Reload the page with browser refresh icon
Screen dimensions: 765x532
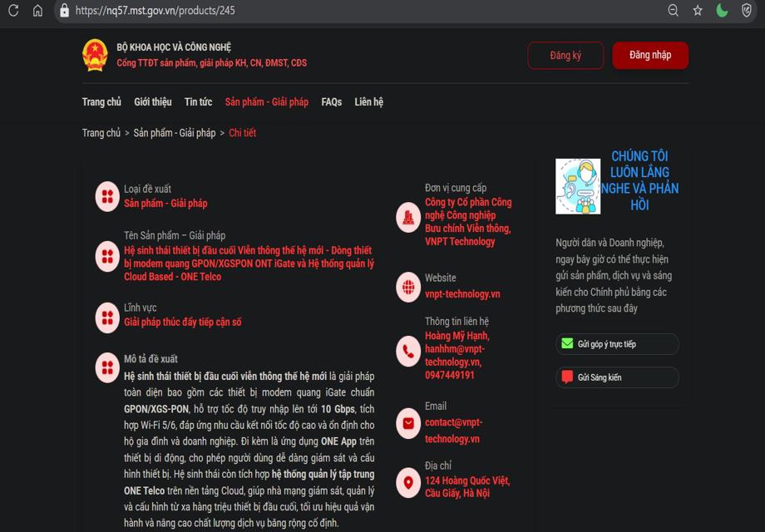13,10
